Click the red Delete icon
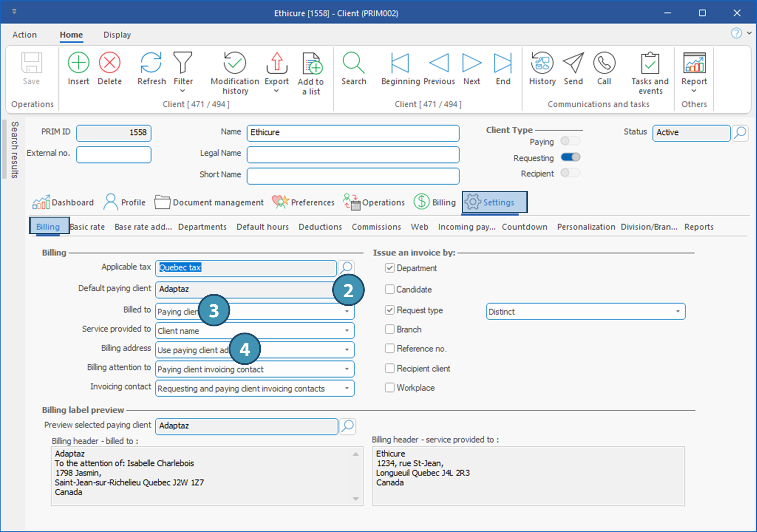757x532 pixels. (109, 63)
